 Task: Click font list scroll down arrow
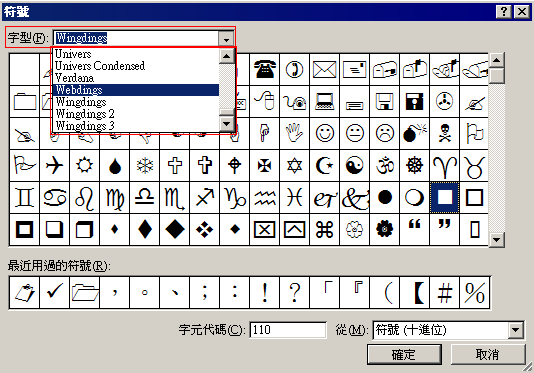pos(227,124)
